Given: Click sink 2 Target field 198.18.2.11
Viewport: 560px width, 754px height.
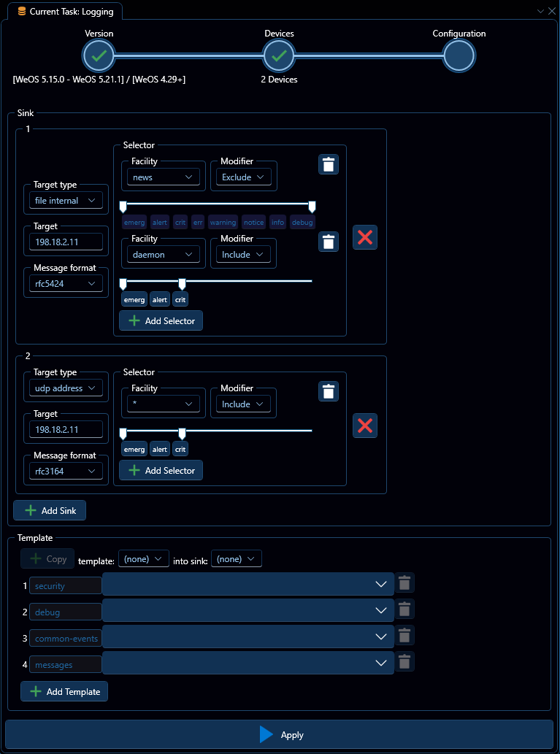Looking at the screenshot, I should (x=66, y=429).
